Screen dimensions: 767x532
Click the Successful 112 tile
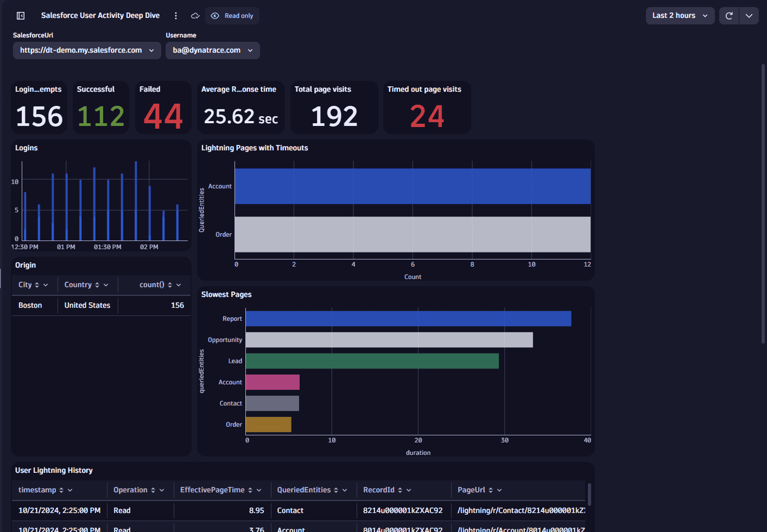101,107
